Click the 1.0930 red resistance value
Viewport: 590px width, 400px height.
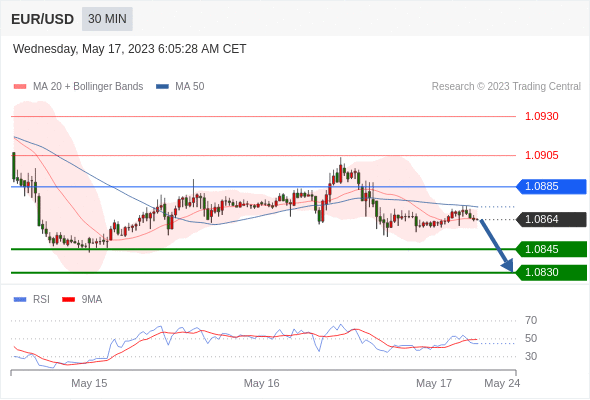[x=542, y=116]
